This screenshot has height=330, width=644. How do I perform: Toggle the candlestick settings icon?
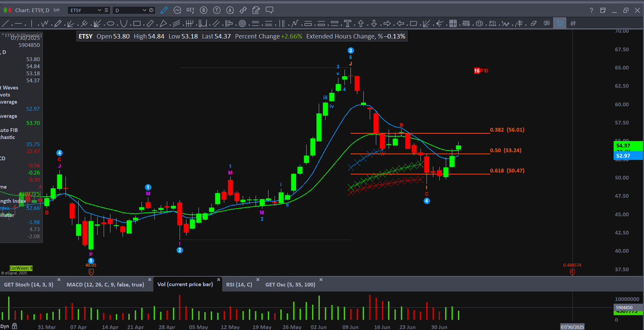(x=573, y=23)
